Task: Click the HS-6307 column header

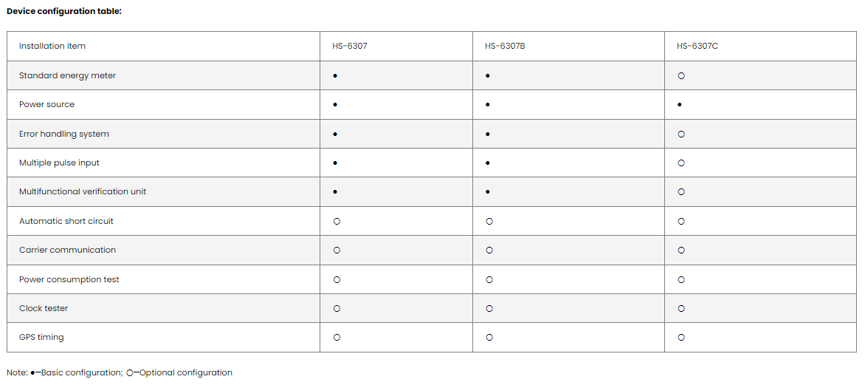Action: coord(349,47)
